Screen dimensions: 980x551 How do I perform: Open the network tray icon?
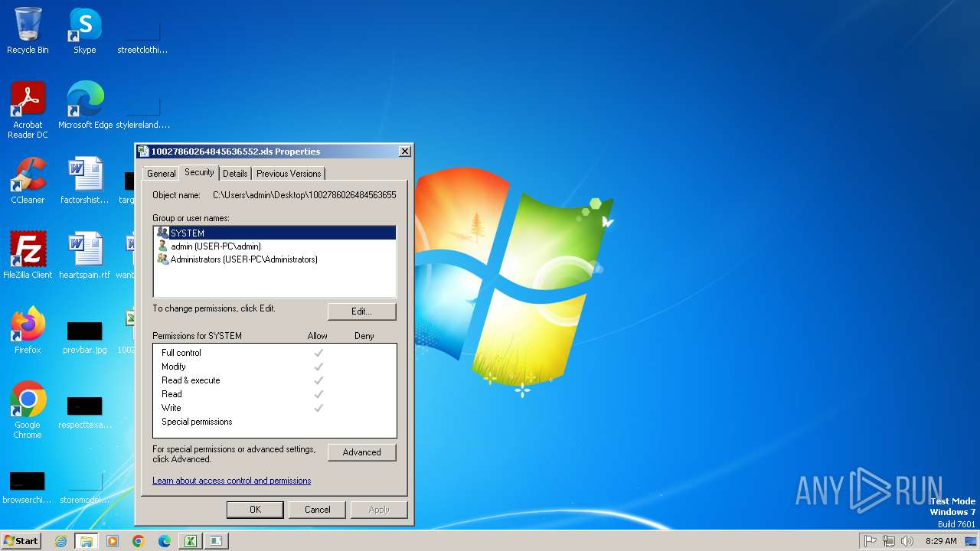click(x=889, y=541)
